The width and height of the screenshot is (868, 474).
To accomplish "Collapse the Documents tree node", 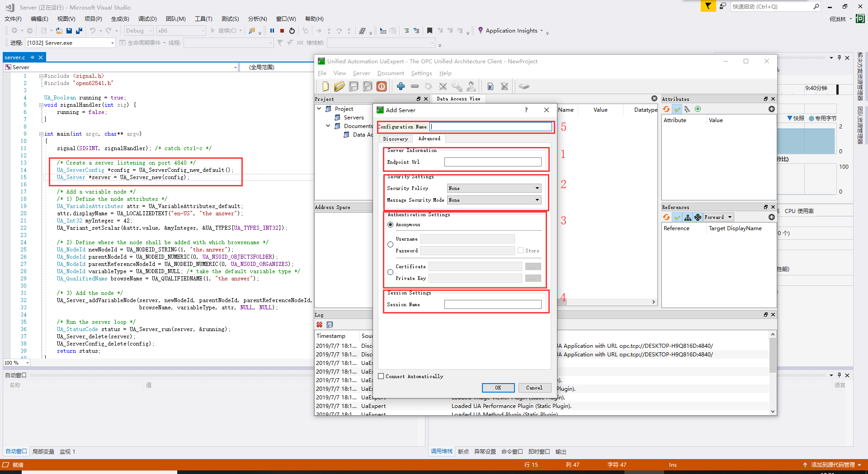I will (x=328, y=126).
